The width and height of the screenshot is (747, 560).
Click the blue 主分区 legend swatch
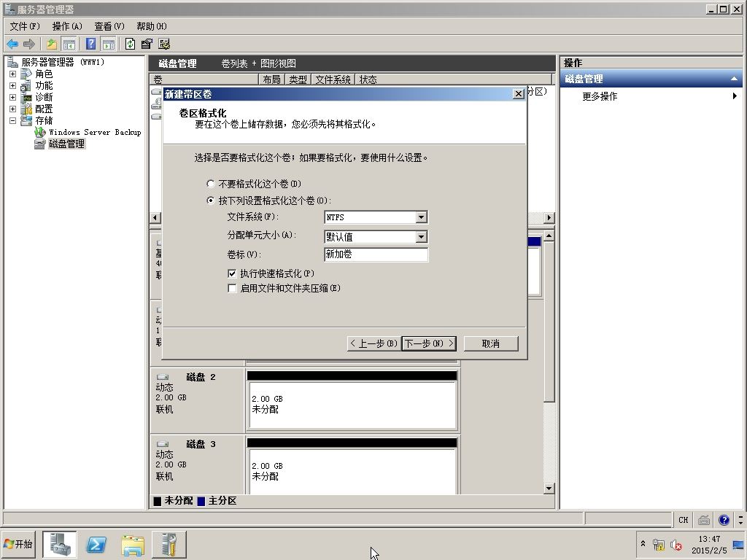pos(201,501)
